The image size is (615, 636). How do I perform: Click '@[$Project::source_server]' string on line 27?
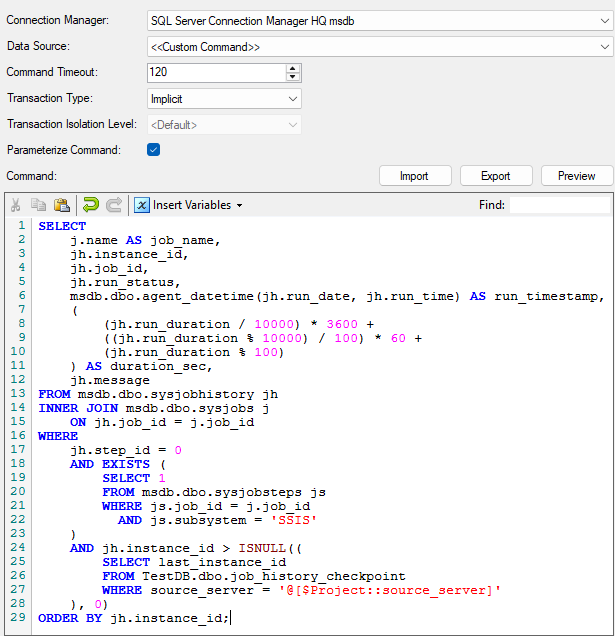point(390,590)
